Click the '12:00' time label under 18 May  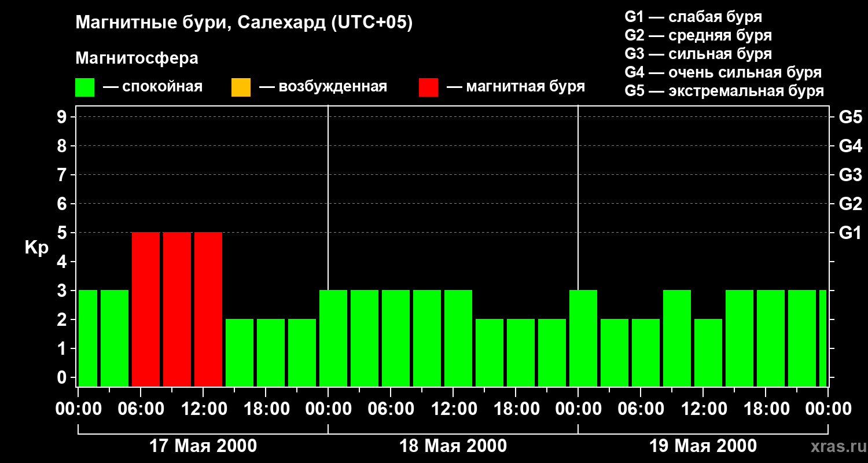pyautogui.click(x=453, y=409)
